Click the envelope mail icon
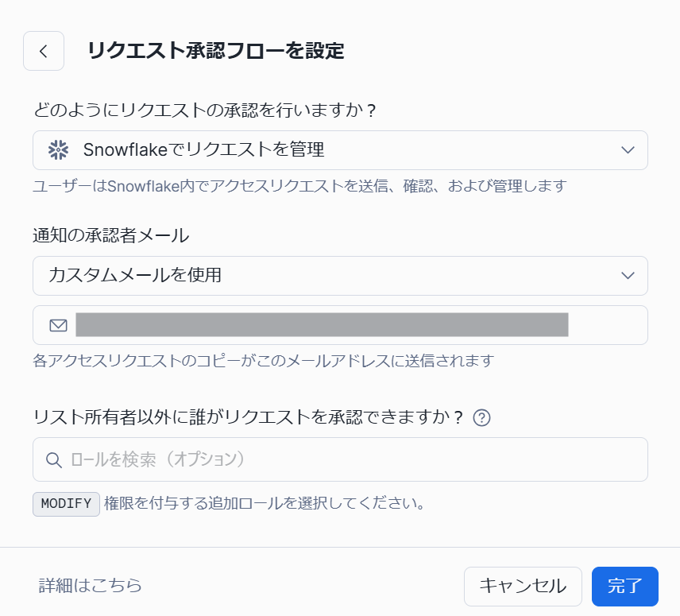The width and height of the screenshot is (680, 616). 58,325
